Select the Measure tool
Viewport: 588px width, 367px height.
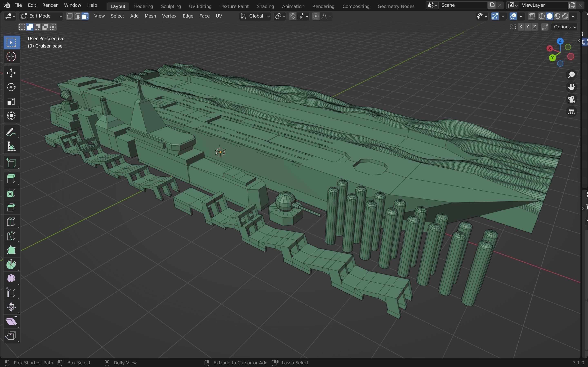pyautogui.click(x=11, y=146)
